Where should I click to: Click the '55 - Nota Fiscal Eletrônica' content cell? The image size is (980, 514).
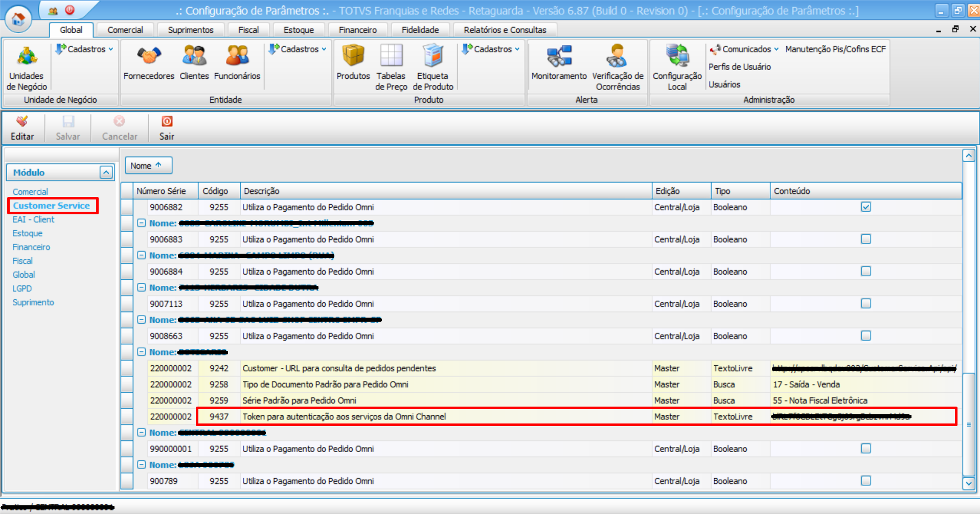[866, 400]
